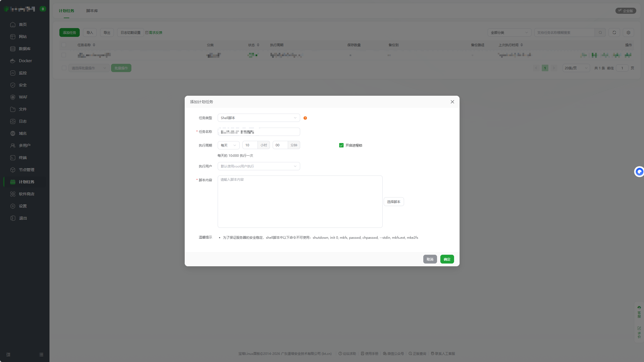Open the floating blue chat assistant icon
This screenshot has width=644, height=362.
[x=639, y=172]
